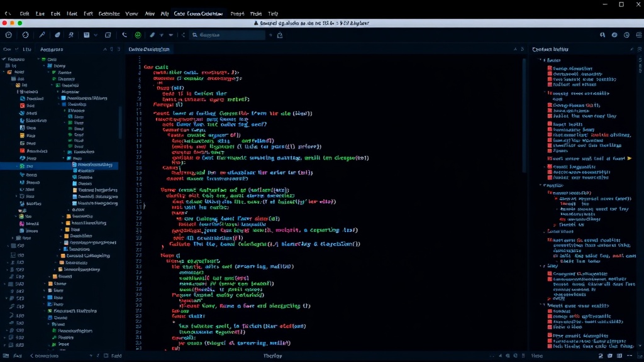Image resolution: width=644 pixels, height=362 pixels.
Task: Click the window box icon left of the crescent icon
Action: pyautogui.click(x=108, y=35)
